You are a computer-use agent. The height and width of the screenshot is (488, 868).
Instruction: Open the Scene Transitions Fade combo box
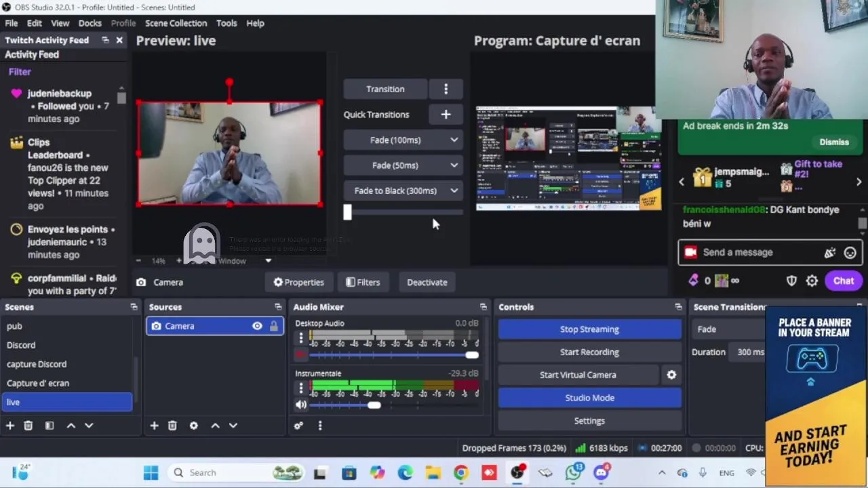(729, 329)
